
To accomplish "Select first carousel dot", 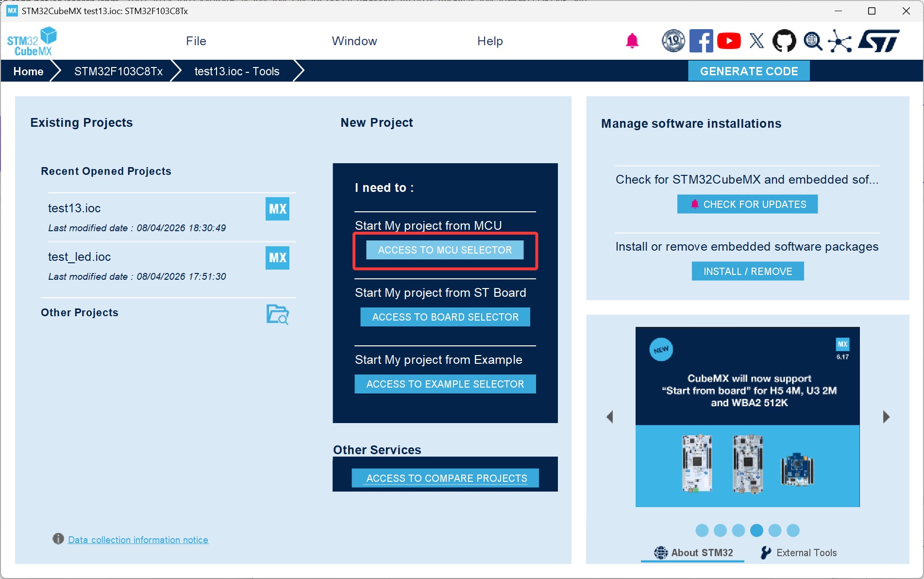I will click(702, 530).
